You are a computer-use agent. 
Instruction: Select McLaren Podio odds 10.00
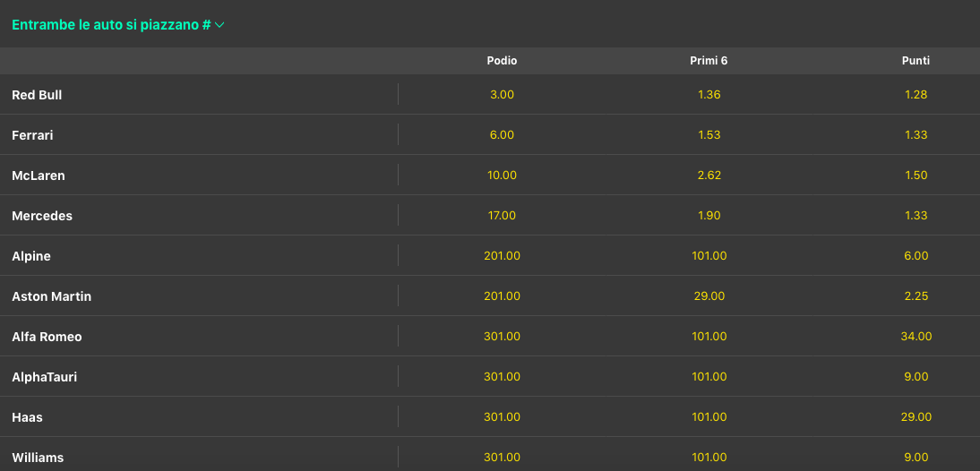pyautogui.click(x=502, y=176)
